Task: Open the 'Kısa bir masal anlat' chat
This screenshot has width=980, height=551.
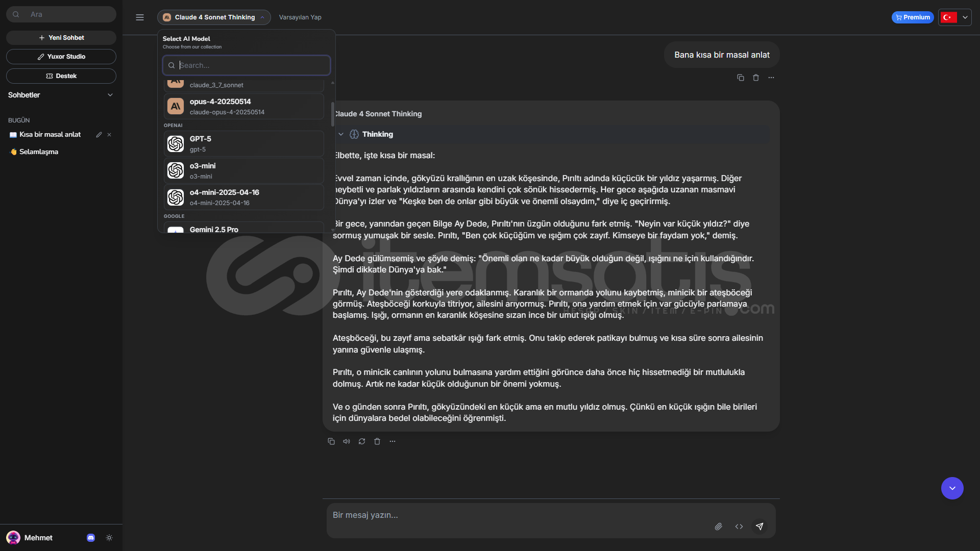Action: [x=50, y=135]
